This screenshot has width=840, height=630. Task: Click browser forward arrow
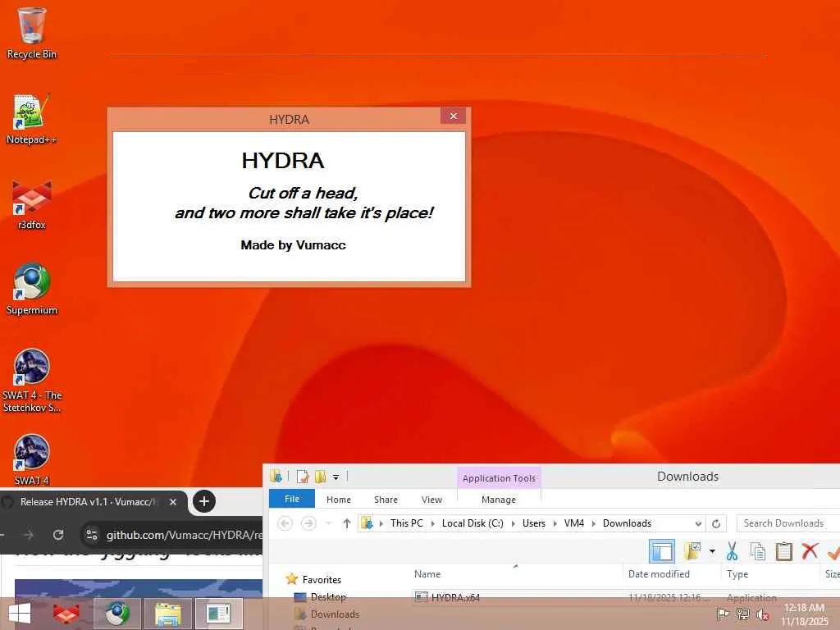29,535
